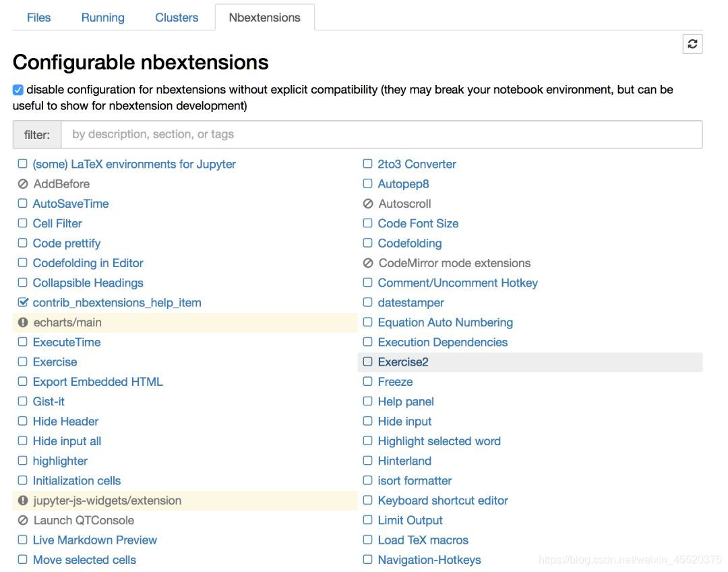The width and height of the screenshot is (728, 572).
Task: Open the ExecuteTime extension link
Action: (x=67, y=342)
